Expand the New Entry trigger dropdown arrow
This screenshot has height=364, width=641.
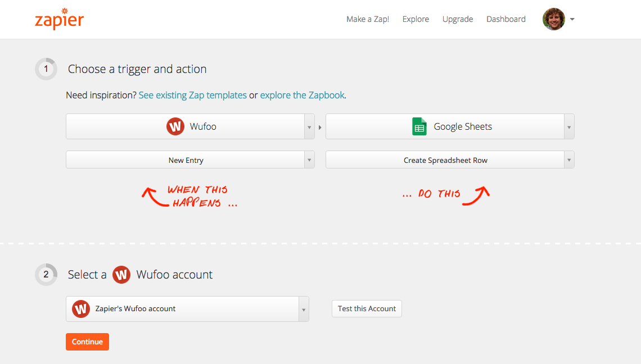pyautogui.click(x=309, y=160)
